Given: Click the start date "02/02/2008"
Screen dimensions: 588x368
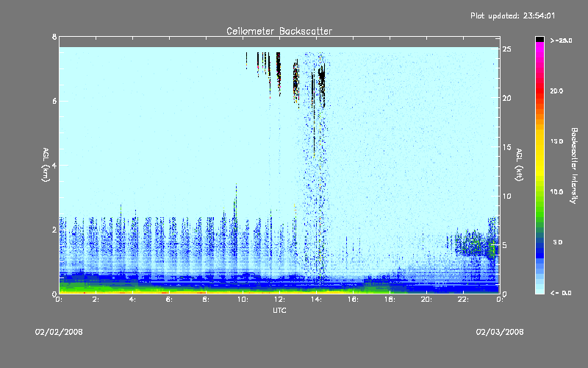Looking at the screenshot, I should (x=59, y=332).
